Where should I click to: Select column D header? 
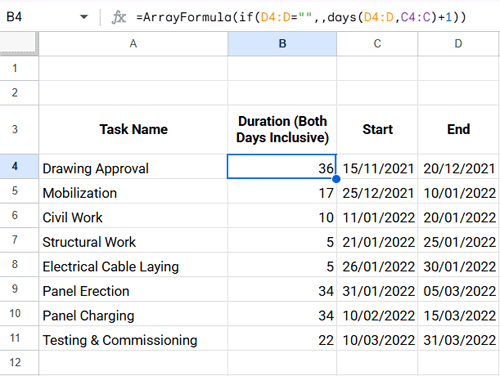(459, 44)
